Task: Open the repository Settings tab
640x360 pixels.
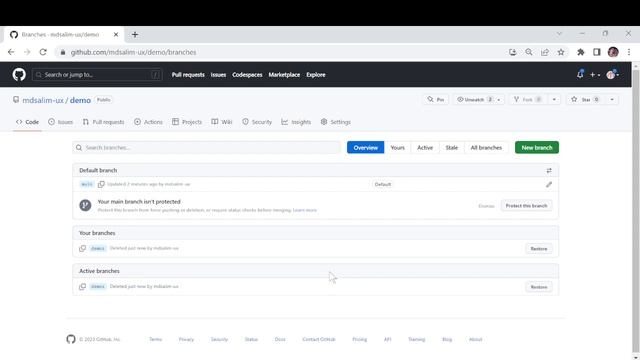Action: [336, 122]
